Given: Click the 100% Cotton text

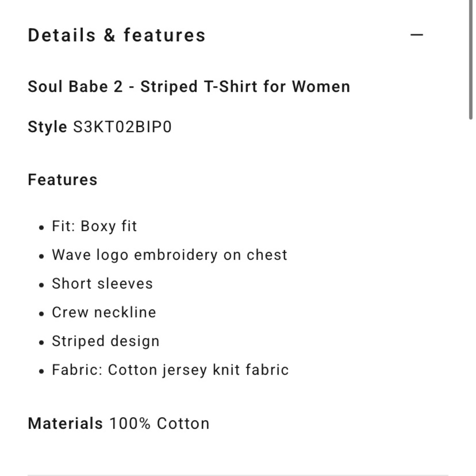Looking at the screenshot, I should pos(159,423).
